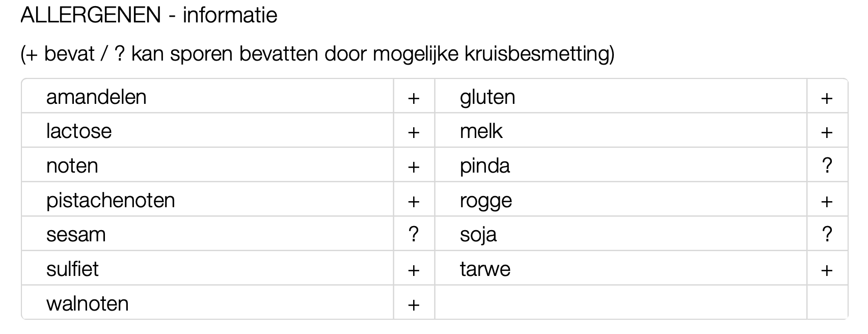
Task: Click the gluten allergen cell
Action: (487, 97)
